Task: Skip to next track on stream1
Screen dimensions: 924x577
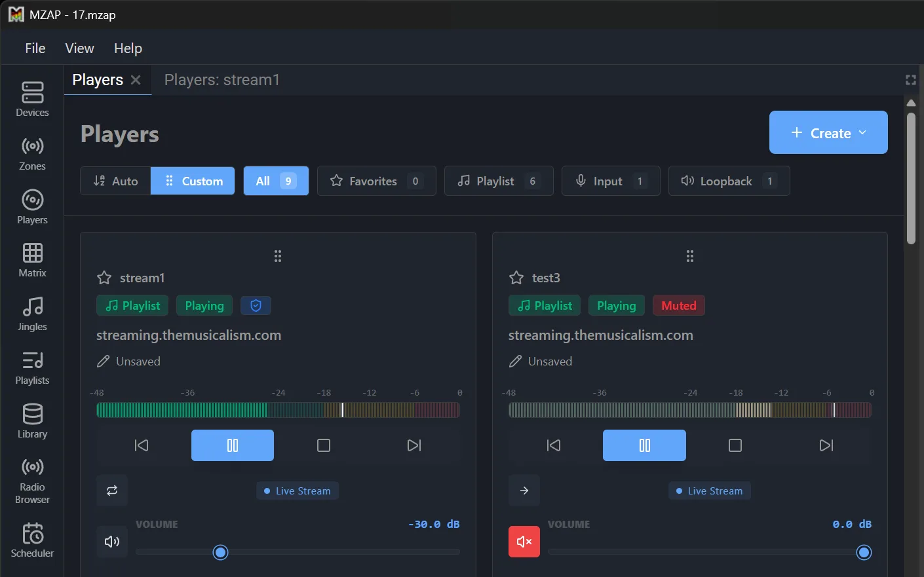Action: click(414, 445)
